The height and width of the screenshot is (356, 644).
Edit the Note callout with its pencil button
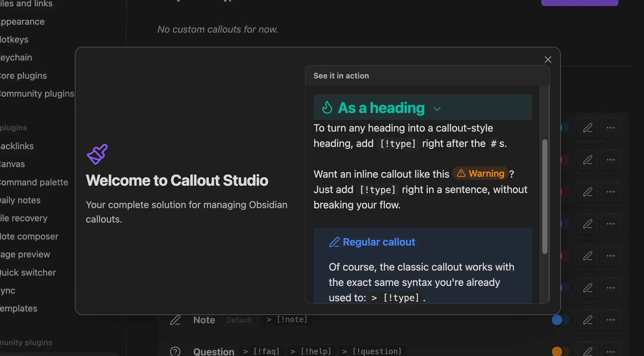588,320
